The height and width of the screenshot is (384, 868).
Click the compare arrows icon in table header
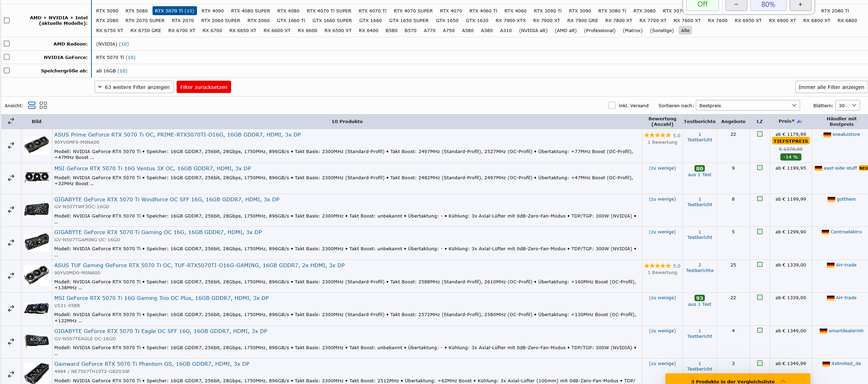pos(11,121)
